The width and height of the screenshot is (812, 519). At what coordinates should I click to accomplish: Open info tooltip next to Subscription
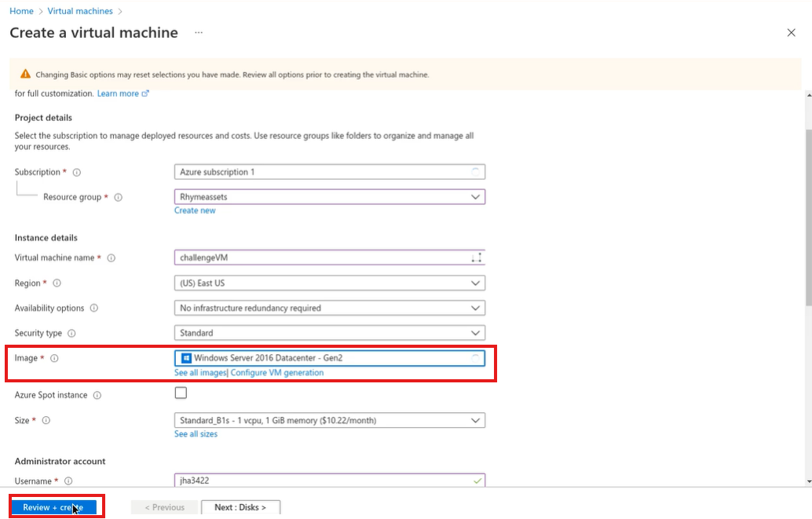click(77, 173)
